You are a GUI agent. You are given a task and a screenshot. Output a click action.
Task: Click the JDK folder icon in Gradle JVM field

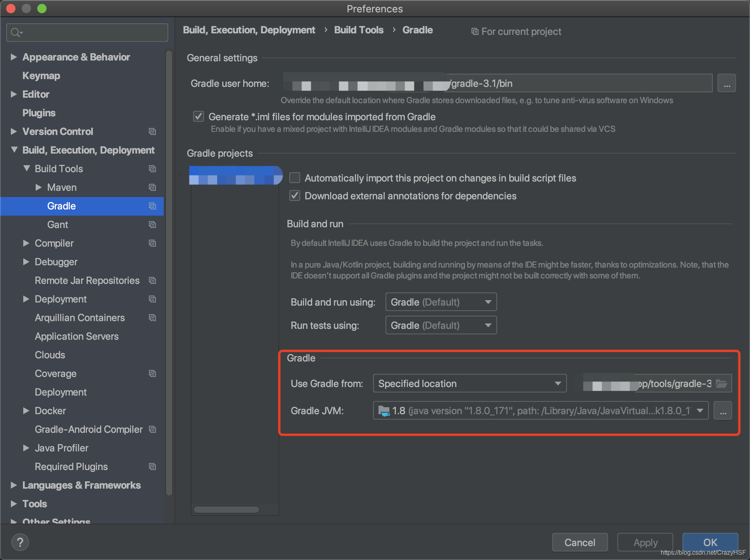coord(384,411)
